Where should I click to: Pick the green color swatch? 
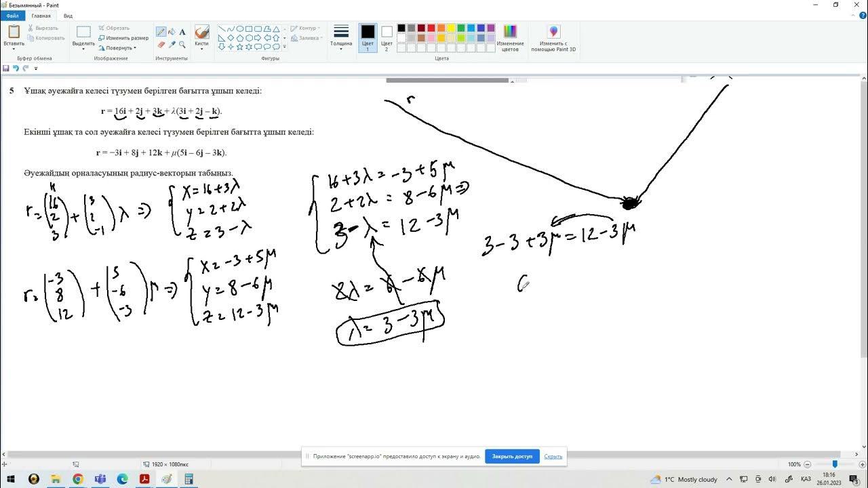point(461,28)
